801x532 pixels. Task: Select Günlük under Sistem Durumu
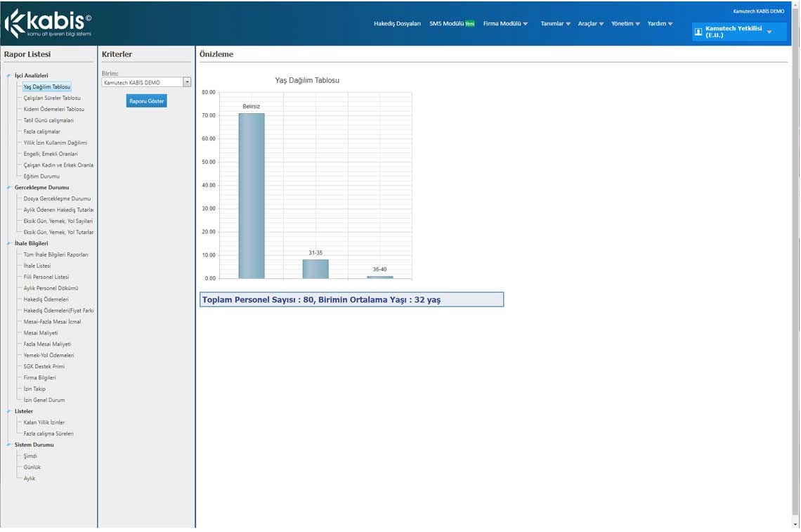point(32,468)
